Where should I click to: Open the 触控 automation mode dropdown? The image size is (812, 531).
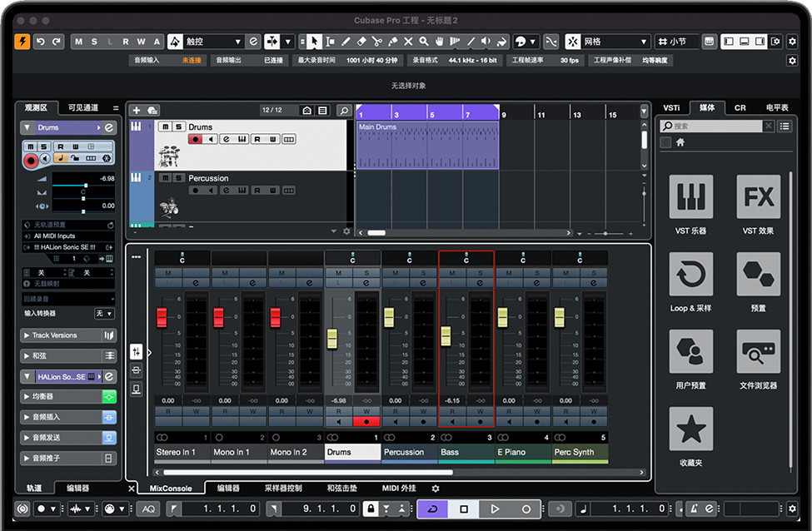pos(212,42)
